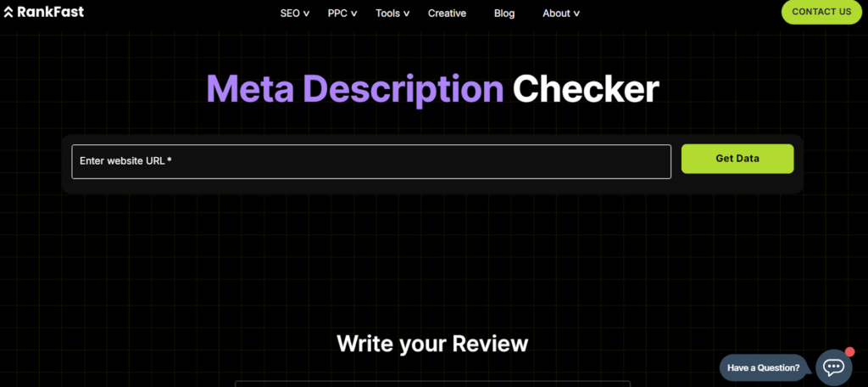Expand the chevron next to Tools
The width and height of the screenshot is (868, 387).
click(407, 14)
